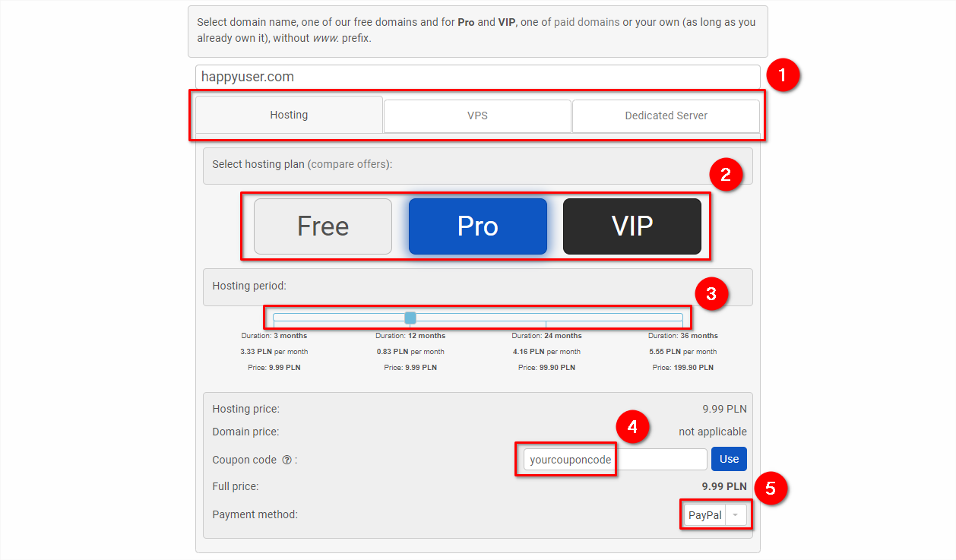Viewport: 956px width, 560px height.
Task: Click the hosting period slider handle
Action: (x=410, y=318)
